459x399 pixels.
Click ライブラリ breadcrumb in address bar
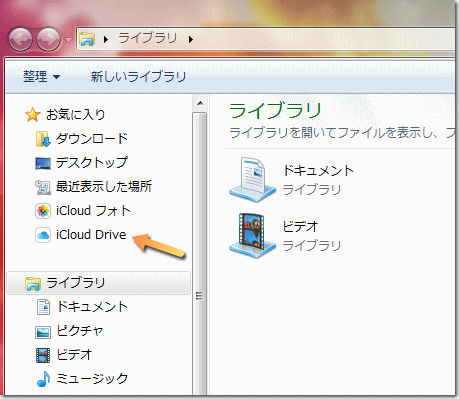(148, 39)
